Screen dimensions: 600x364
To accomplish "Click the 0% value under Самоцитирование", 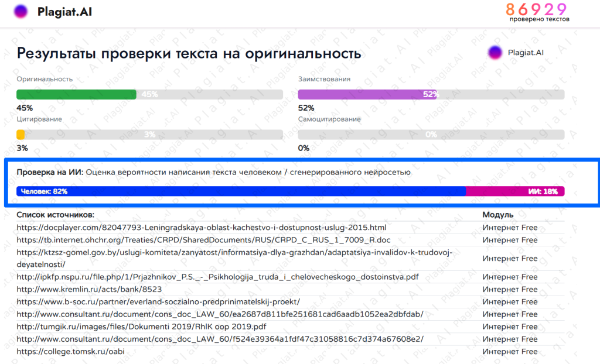I will 304,148.
